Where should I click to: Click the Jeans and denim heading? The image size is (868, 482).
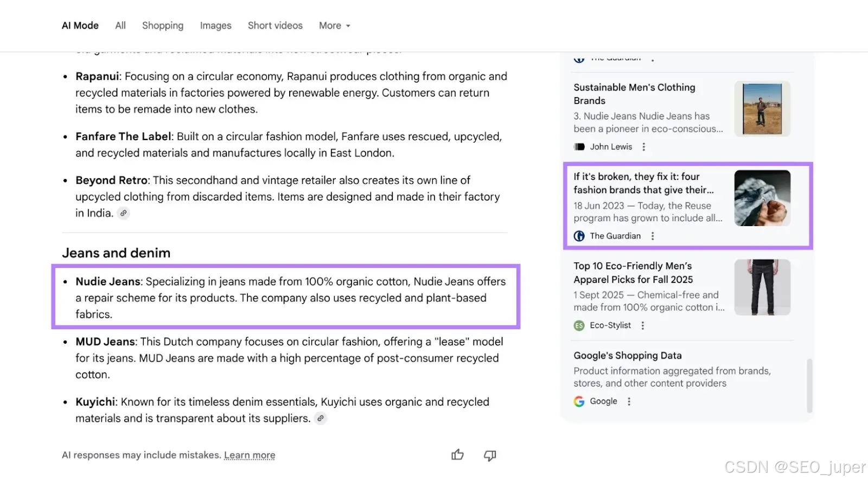(x=116, y=253)
